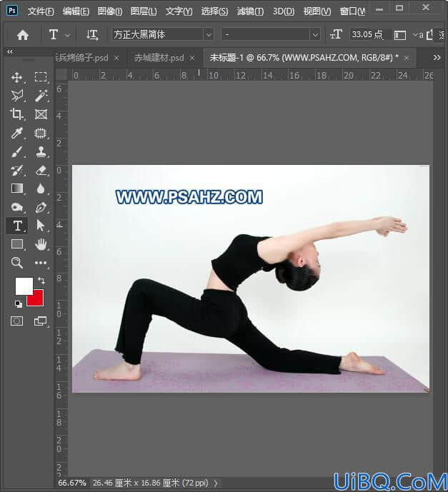Select the Gradient tool
This screenshot has height=492, width=448.
pyautogui.click(x=17, y=189)
